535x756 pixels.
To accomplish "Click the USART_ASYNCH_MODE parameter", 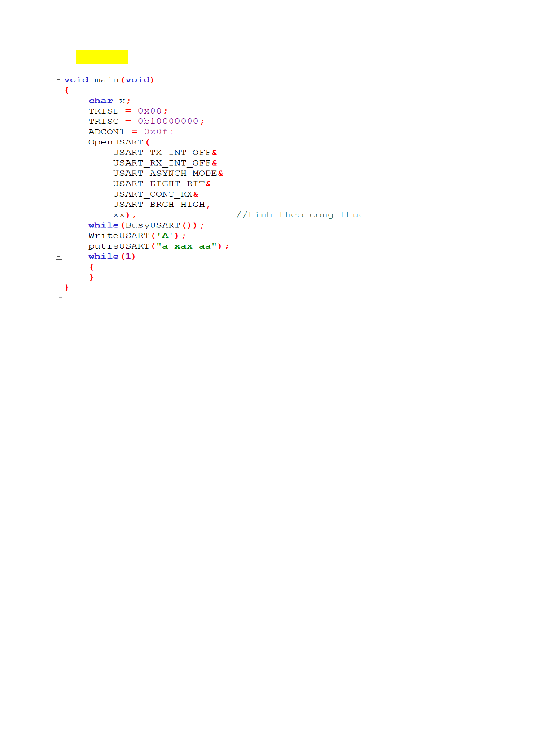I will pos(165,173).
